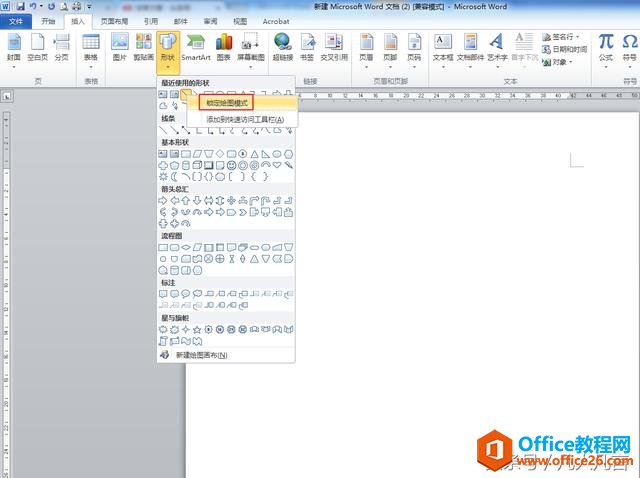Switch to the 引用 (References) tab
The width and height of the screenshot is (640, 478).
pos(151,21)
